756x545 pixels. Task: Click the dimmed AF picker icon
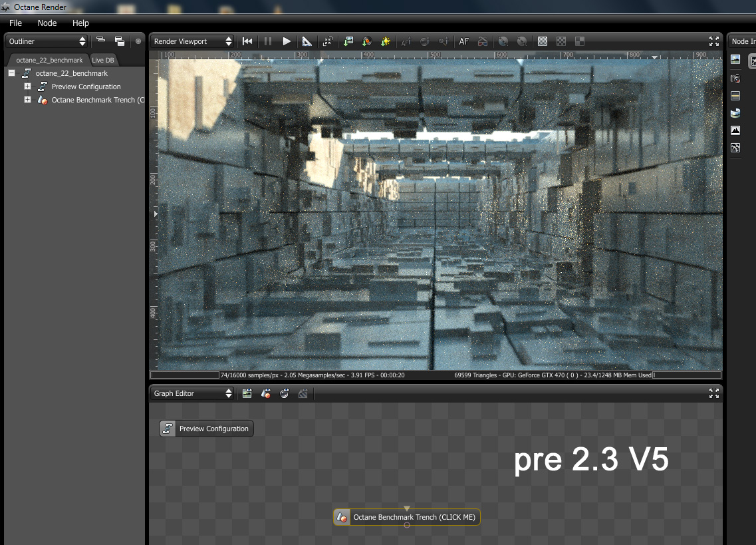pyautogui.click(x=406, y=41)
